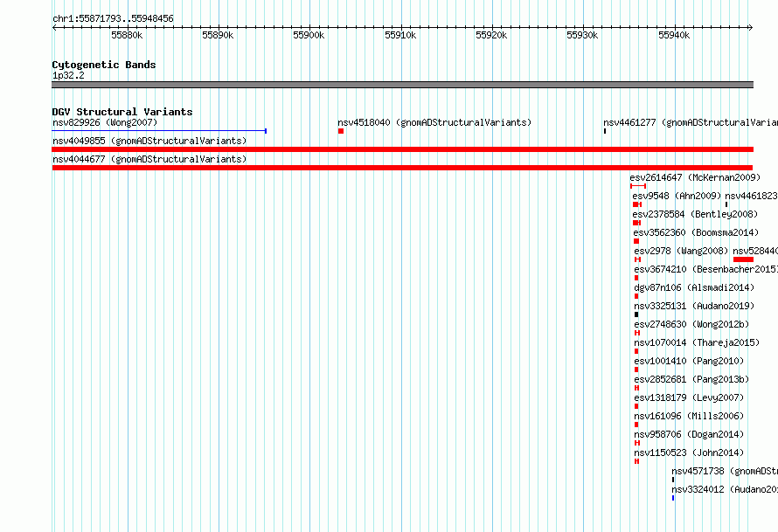
Task: Open esv2614647 (McKernan2009) variant
Action: coord(695,177)
